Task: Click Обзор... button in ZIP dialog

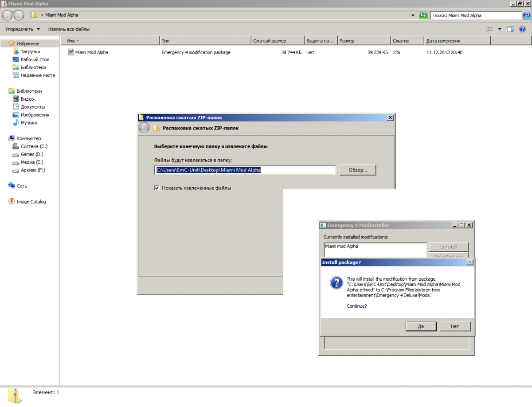Action: tap(358, 170)
